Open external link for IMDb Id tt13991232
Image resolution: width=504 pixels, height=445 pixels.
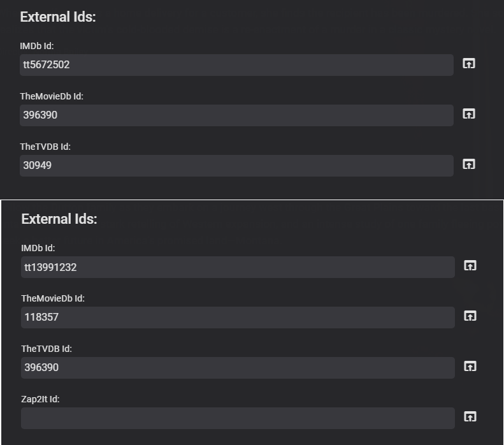point(470,266)
